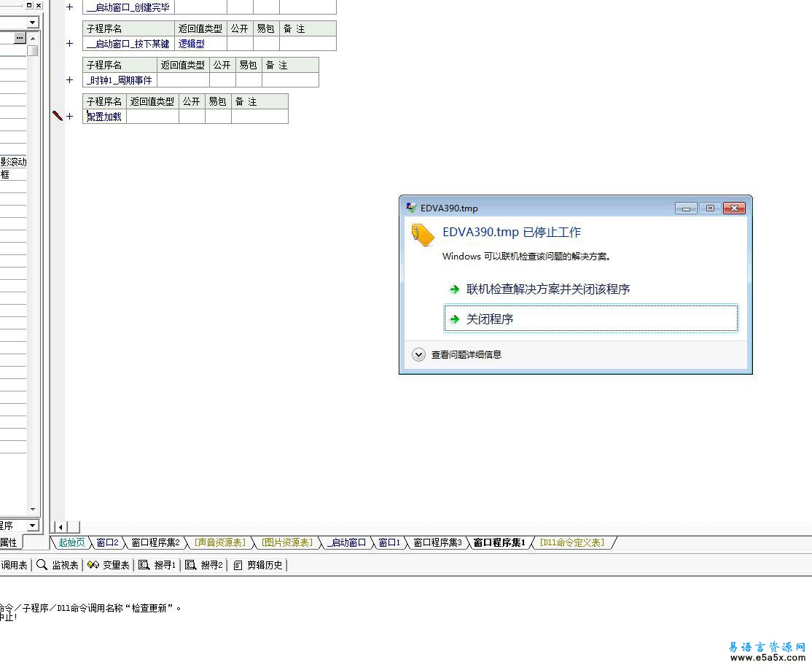Expand 查看问题详细信息 chevron in dialog
Image resolution: width=812 pixels, height=667 pixels.
click(x=418, y=355)
